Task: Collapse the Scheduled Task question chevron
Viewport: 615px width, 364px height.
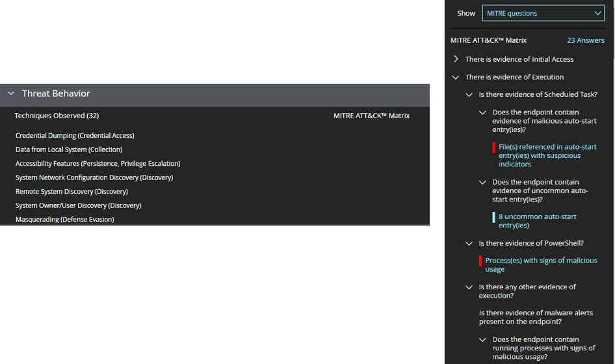Action: tap(469, 94)
